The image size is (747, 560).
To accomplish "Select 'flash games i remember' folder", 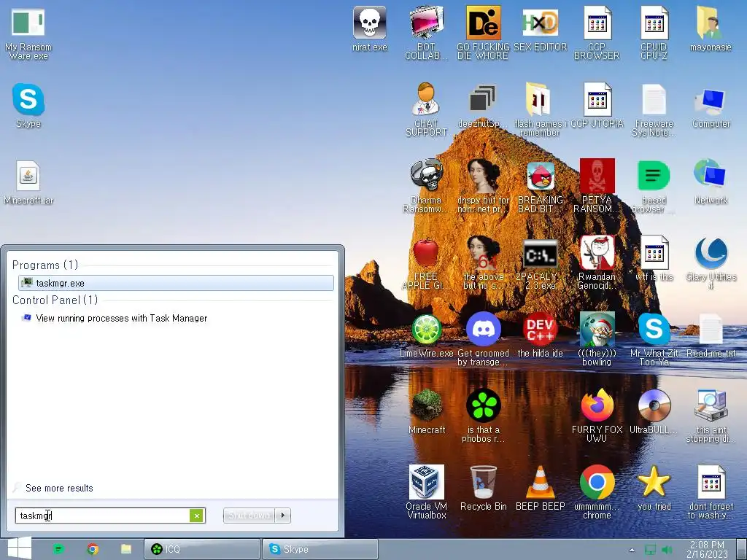I will (x=541, y=109).
